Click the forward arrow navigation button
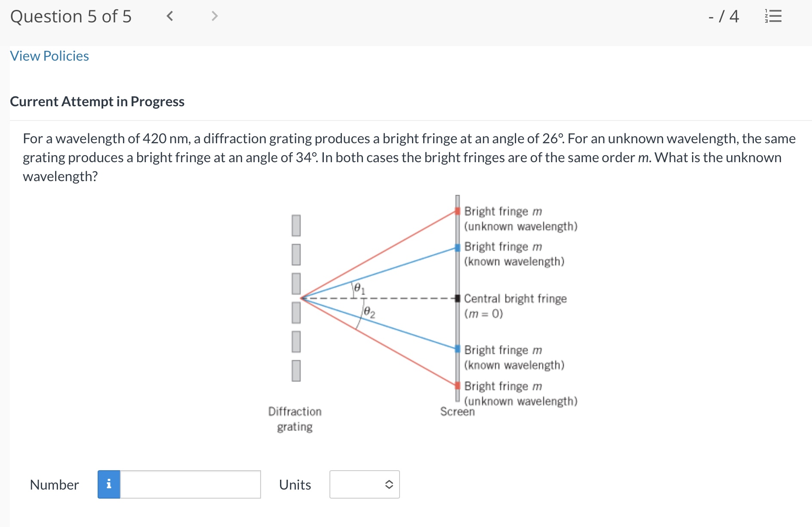Image resolution: width=812 pixels, height=527 pixels. (x=214, y=16)
